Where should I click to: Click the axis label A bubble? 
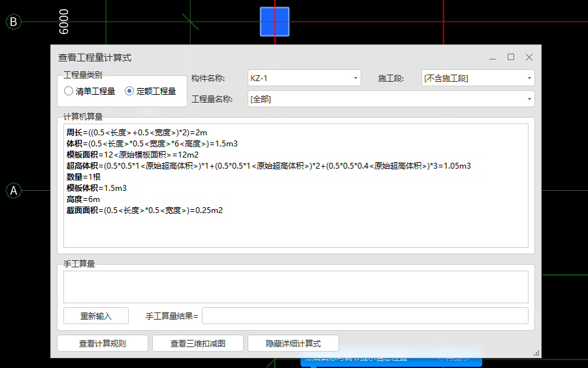coord(14,191)
